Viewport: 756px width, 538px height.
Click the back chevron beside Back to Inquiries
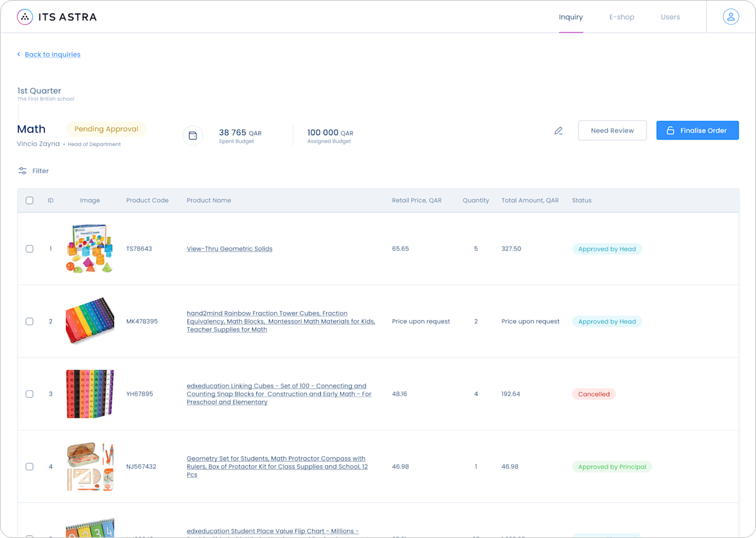(x=19, y=54)
